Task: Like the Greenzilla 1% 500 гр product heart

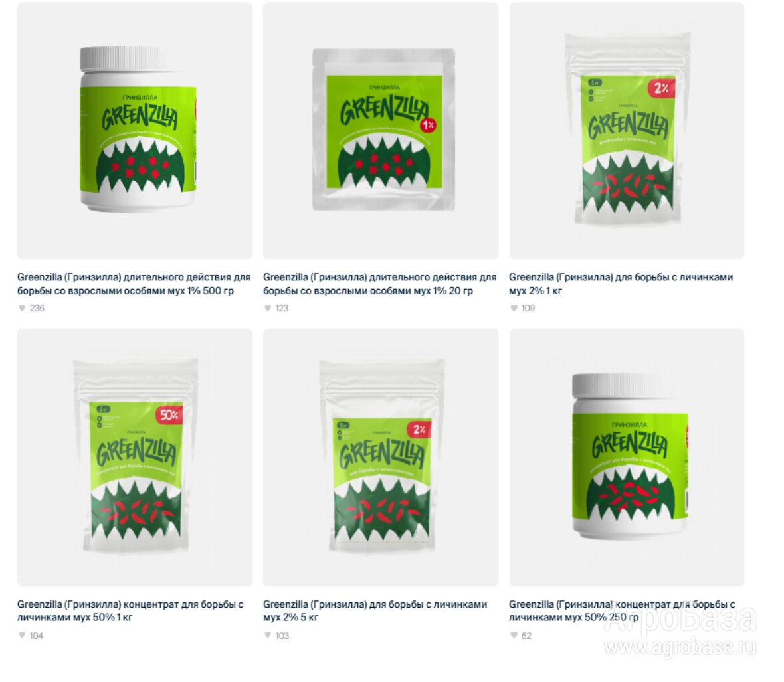Action: [x=21, y=308]
